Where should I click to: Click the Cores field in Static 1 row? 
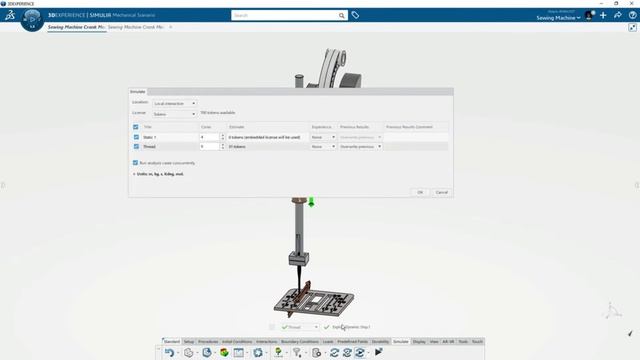tap(209, 137)
